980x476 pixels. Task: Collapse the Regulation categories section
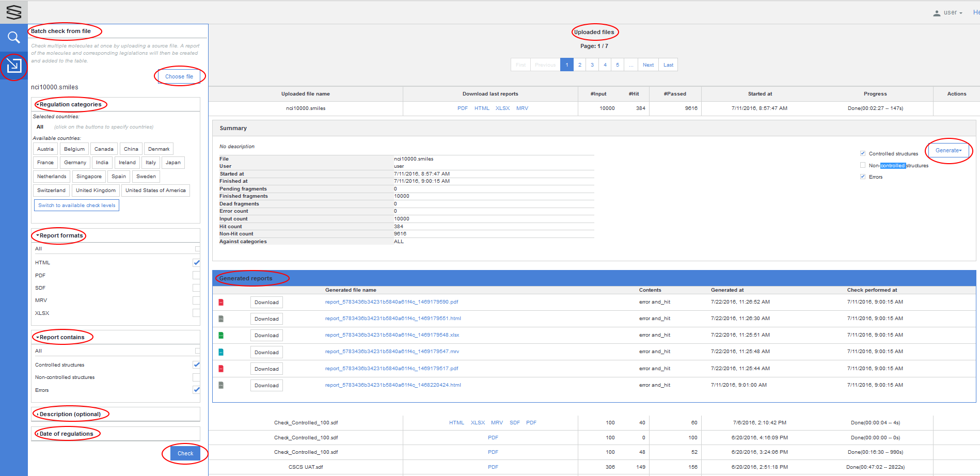point(70,104)
